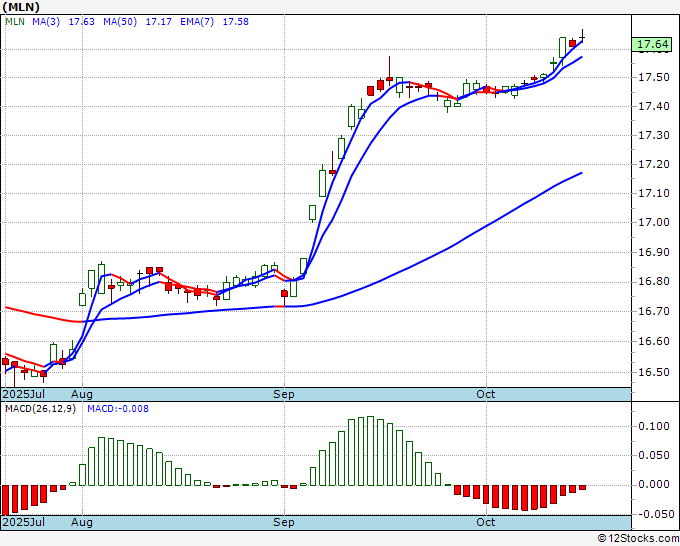Click the MACD(26,12,9) panel label
The height and width of the screenshot is (546, 680).
coord(40,409)
